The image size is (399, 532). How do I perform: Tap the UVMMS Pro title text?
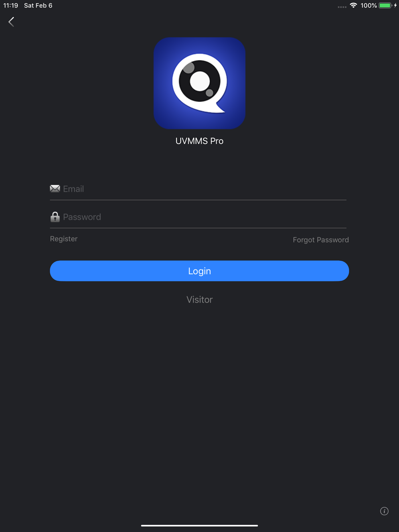tap(199, 141)
